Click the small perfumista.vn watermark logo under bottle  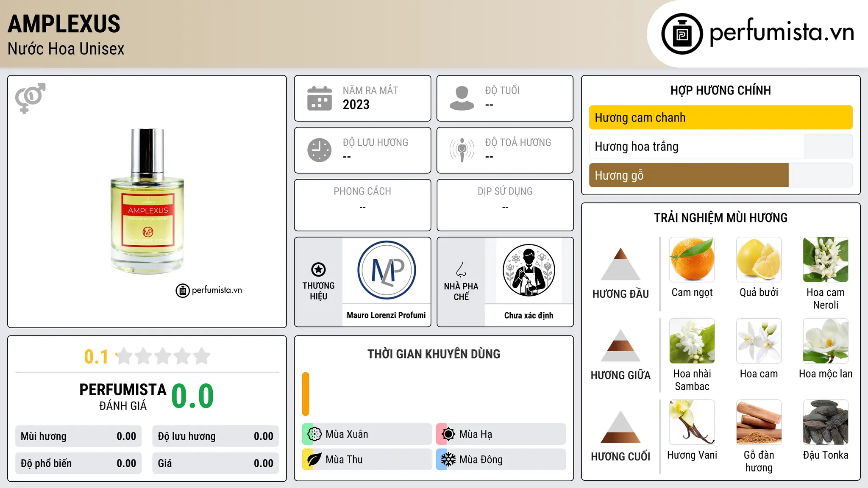coord(209,291)
